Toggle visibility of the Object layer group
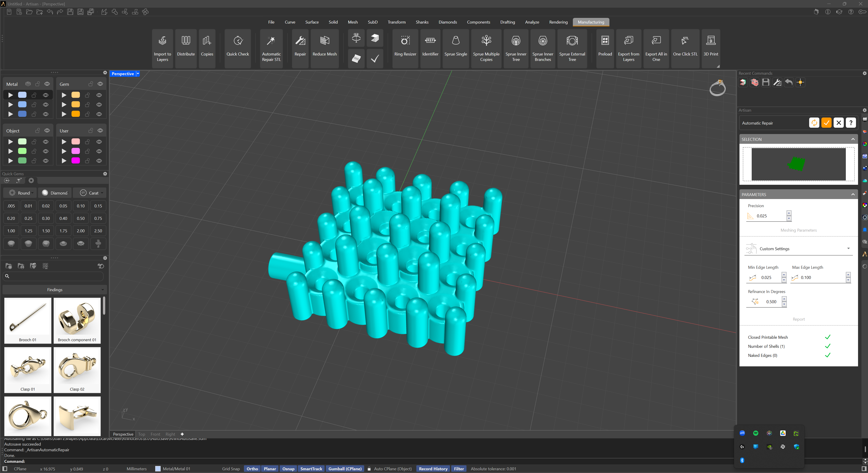868x473 pixels. 47,130
